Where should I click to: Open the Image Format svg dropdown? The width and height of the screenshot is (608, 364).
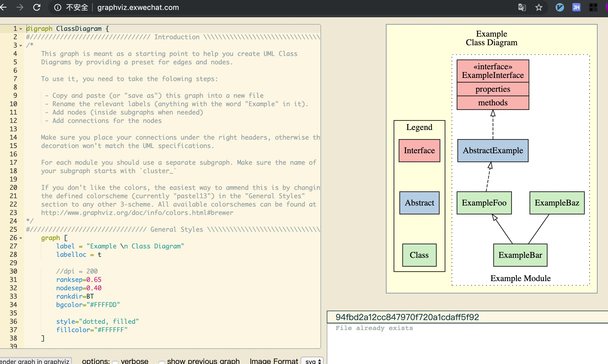pos(312,361)
